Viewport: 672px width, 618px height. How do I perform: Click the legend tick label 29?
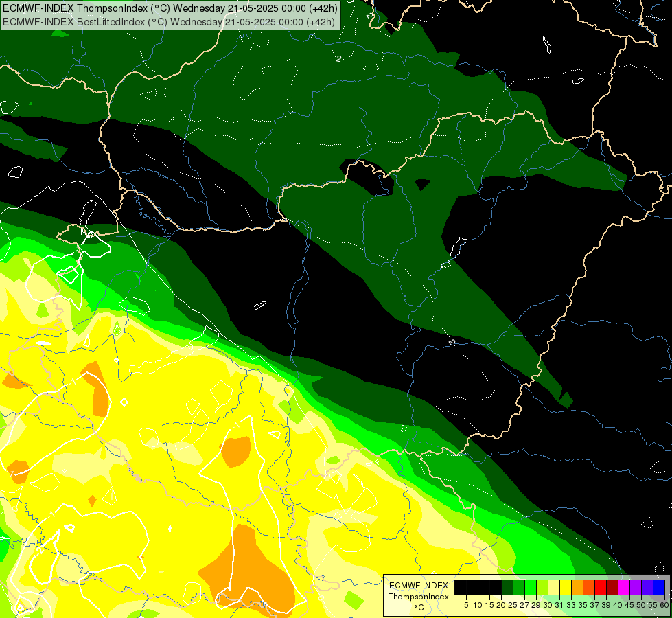[x=536, y=605]
